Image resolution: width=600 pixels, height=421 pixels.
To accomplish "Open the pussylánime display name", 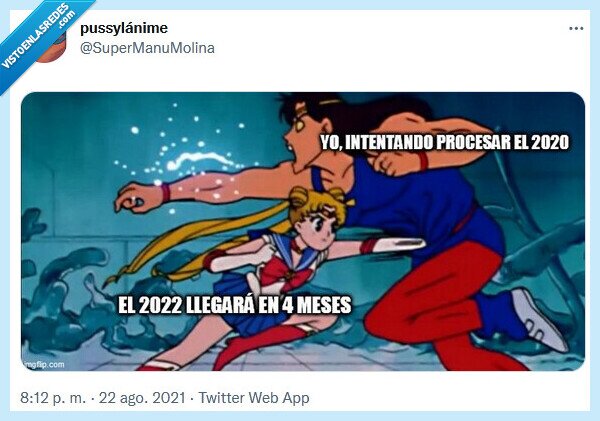I will click(124, 28).
